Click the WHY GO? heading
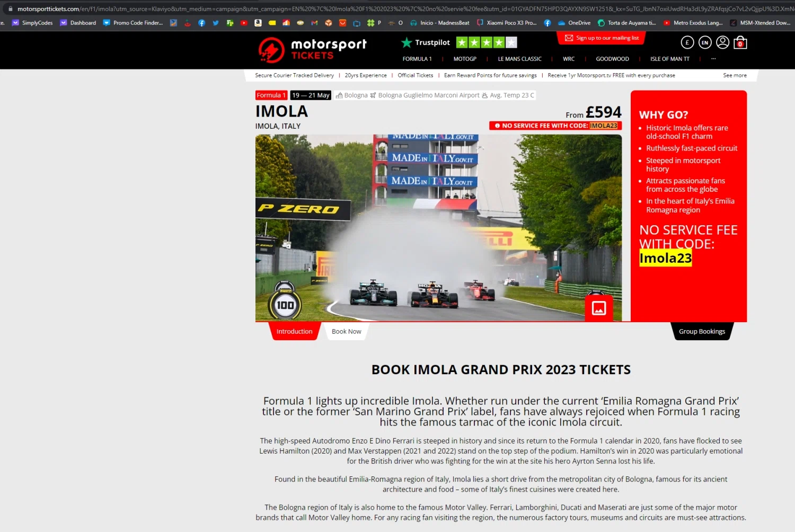This screenshot has height=532, width=795. point(664,115)
